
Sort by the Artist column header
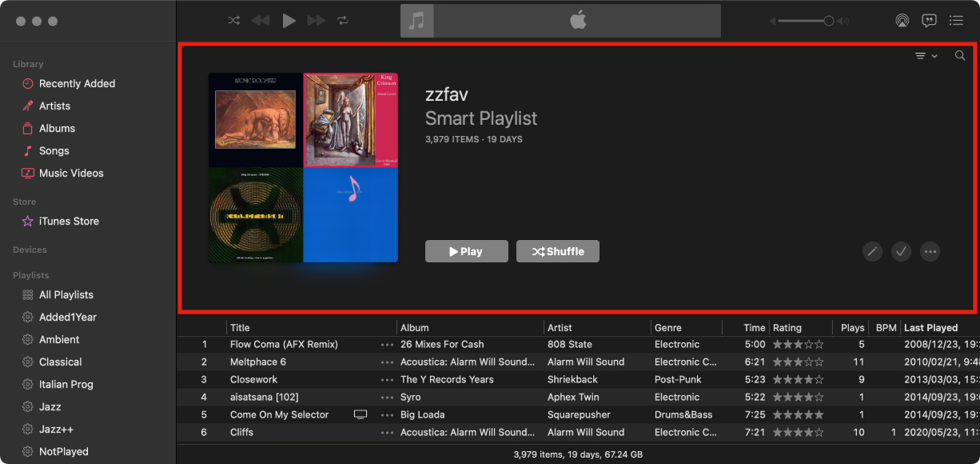pyautogui.click(x=598, y=327)
